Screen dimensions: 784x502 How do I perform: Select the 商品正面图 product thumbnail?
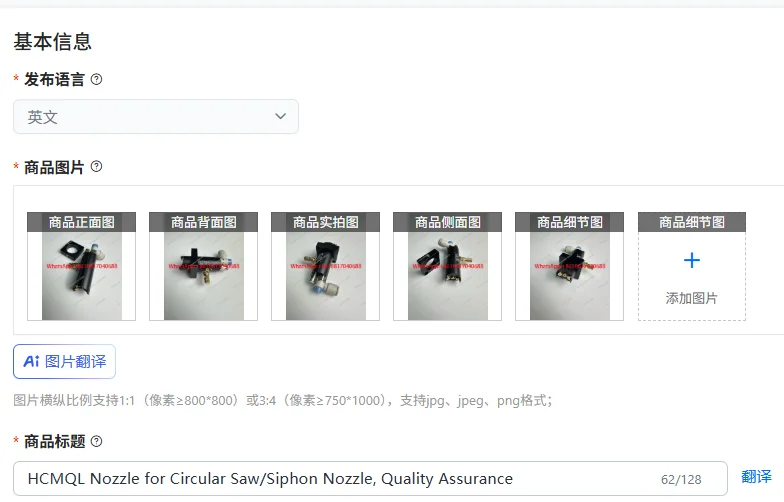(82, 266)
